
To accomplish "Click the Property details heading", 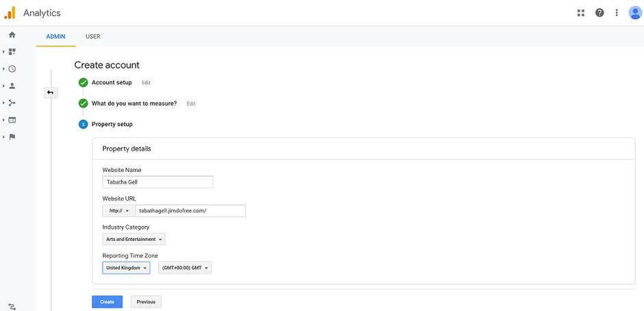I will point(127,149).
